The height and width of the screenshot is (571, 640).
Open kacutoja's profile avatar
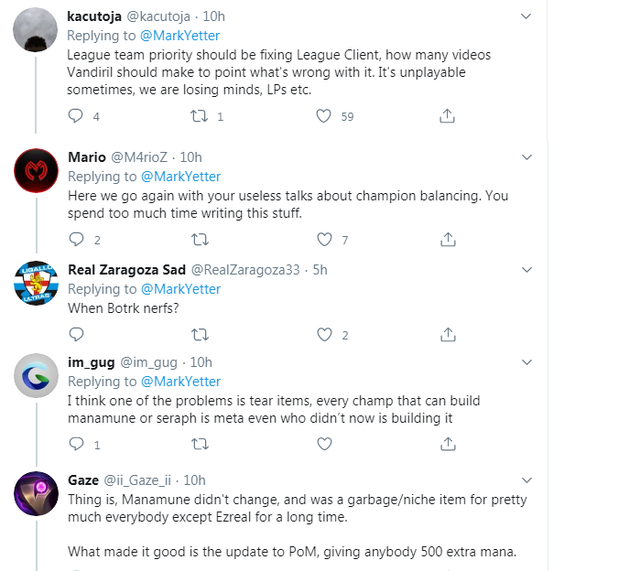pyautogui.click(x=36, y=32)
